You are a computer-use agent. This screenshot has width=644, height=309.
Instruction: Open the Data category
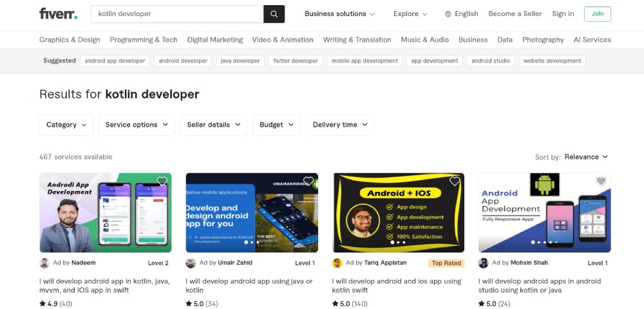point(505,40)
